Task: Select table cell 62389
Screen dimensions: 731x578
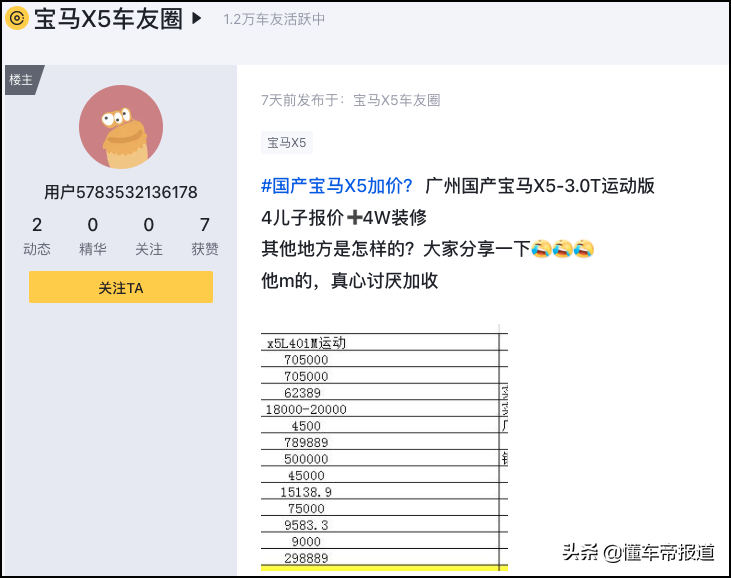Action: click(x=380, y=392)
